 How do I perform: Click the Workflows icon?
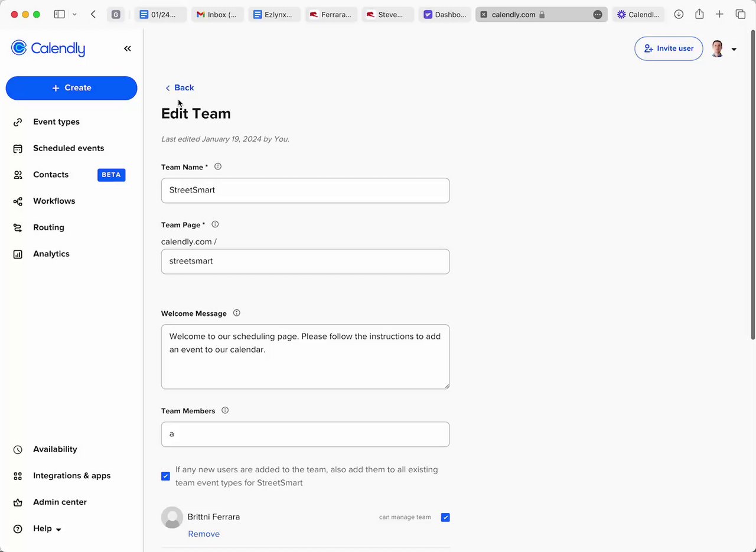coord(18,201)
